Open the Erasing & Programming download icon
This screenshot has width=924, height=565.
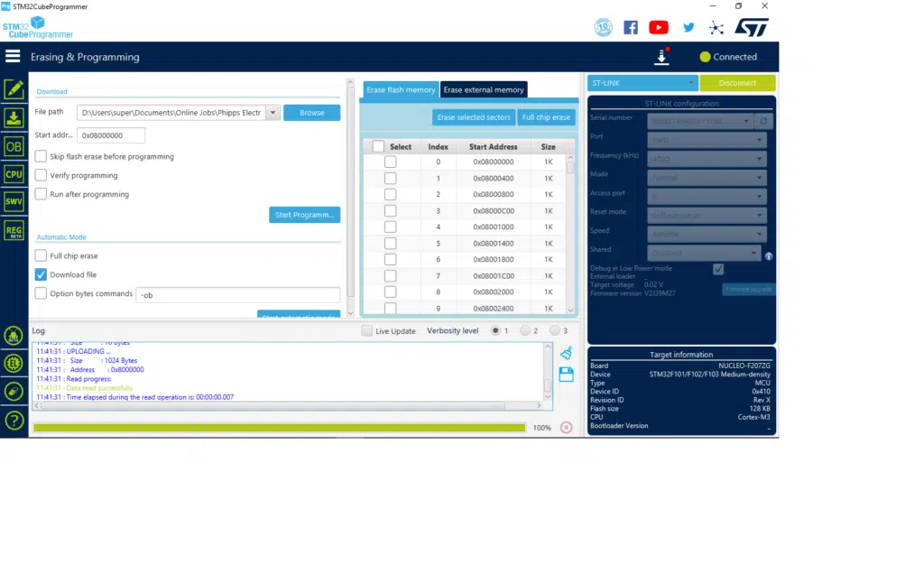click(14, 118)
